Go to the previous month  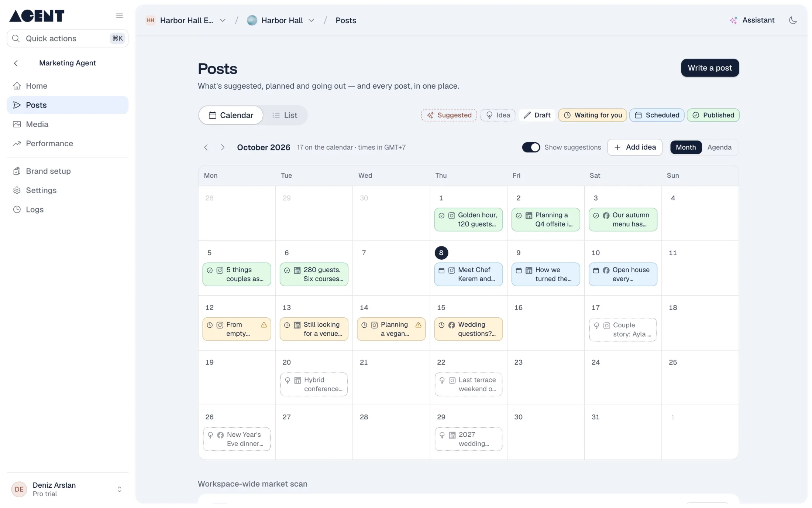[206, 147]
